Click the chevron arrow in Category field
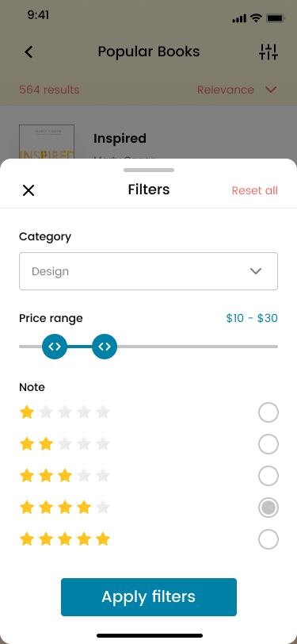Image resolution: width=297 pixels, height=644 pixels. [256, 271]
